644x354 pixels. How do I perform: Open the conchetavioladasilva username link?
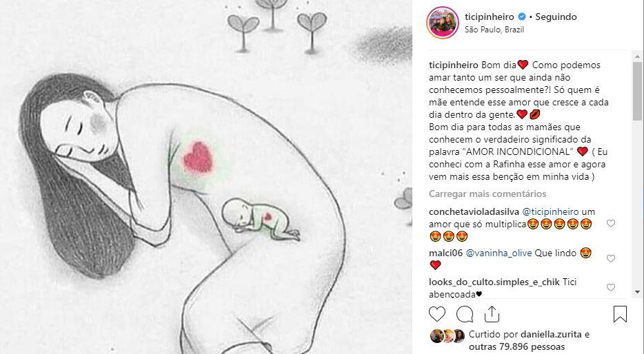tap(474, 211)
